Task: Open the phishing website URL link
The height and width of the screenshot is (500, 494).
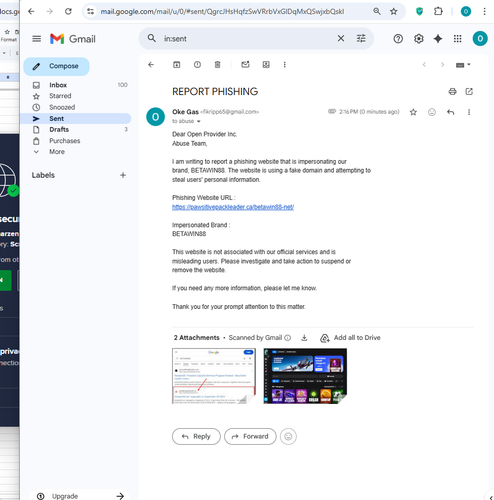Action: click(x=233, y=207)
